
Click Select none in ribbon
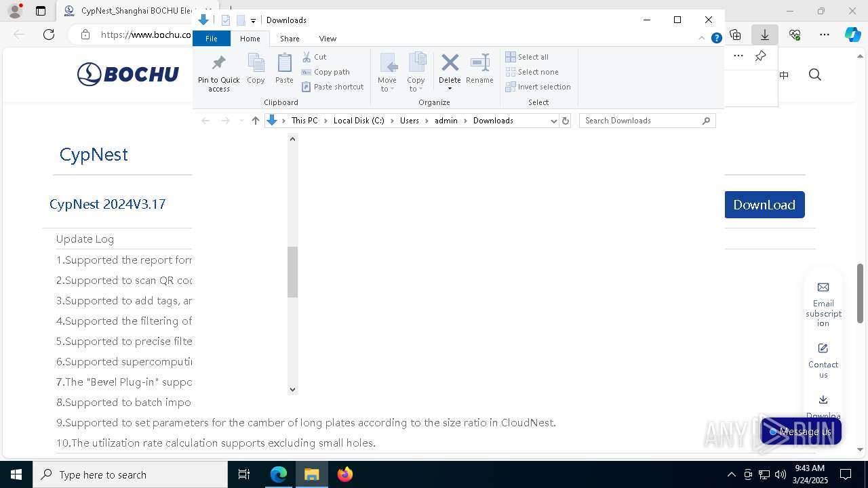[532, 72]
